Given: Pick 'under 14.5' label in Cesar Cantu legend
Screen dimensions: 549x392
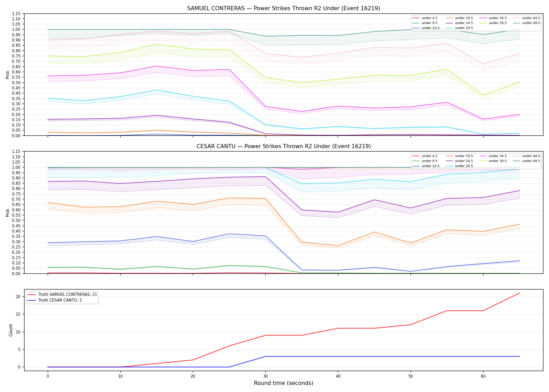Looking at the screenshot, I should click(431, 166).
